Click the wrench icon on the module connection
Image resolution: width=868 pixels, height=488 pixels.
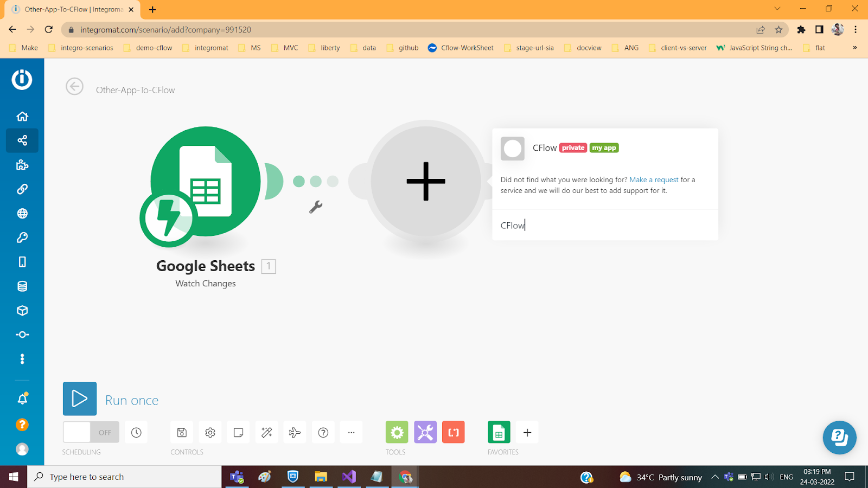coord(316,207)
